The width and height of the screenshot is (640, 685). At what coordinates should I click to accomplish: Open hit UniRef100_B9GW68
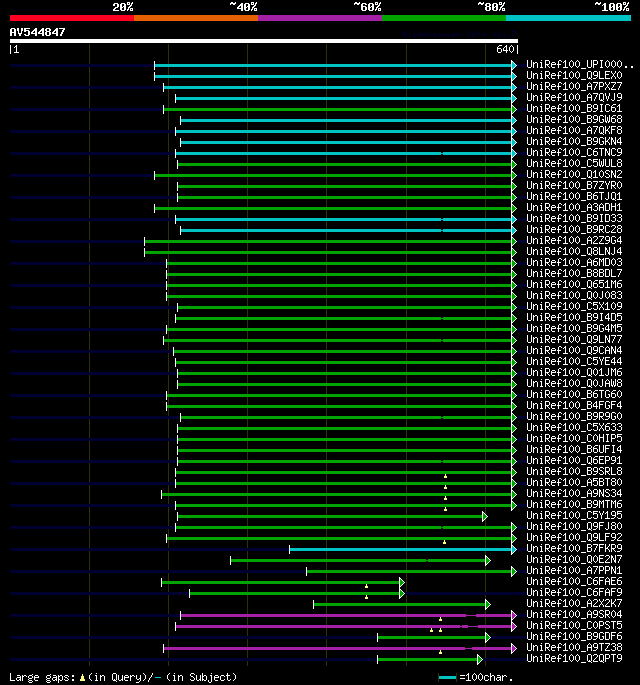point(574,120)
